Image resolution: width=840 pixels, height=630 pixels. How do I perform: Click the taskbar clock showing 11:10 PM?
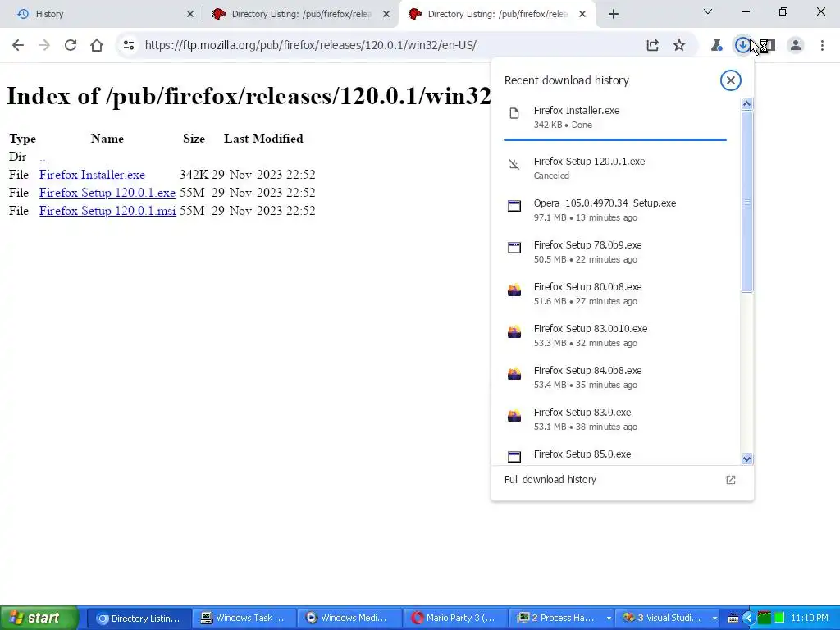tap(809, 618)
